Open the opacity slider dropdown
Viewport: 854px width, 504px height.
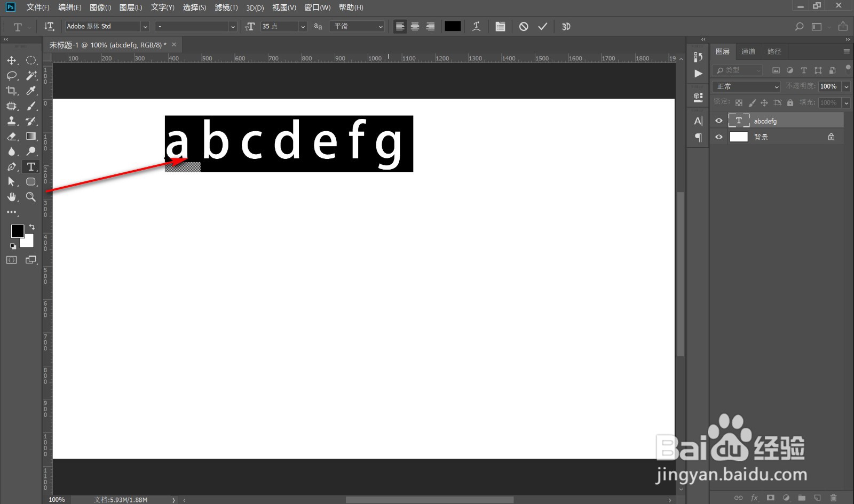(846, 86)
